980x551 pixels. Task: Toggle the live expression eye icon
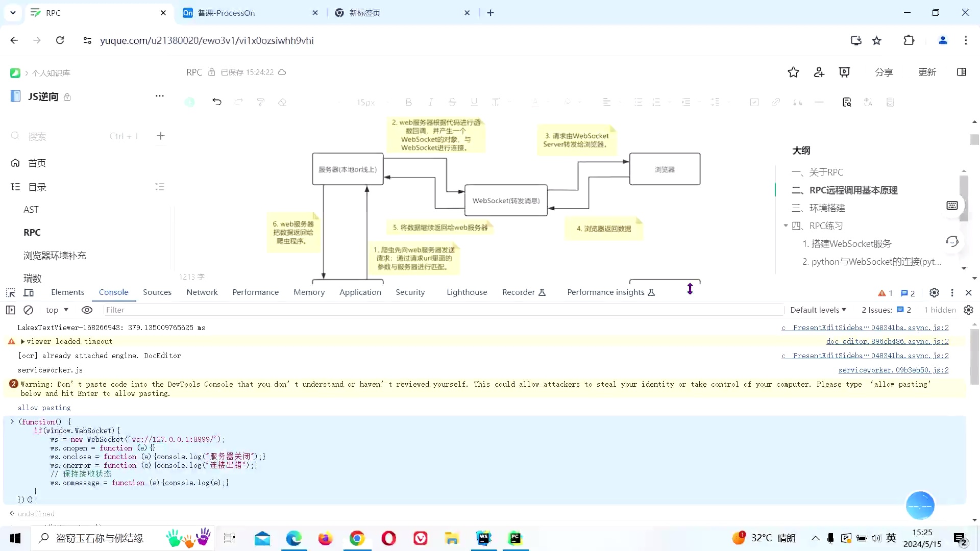87,310
